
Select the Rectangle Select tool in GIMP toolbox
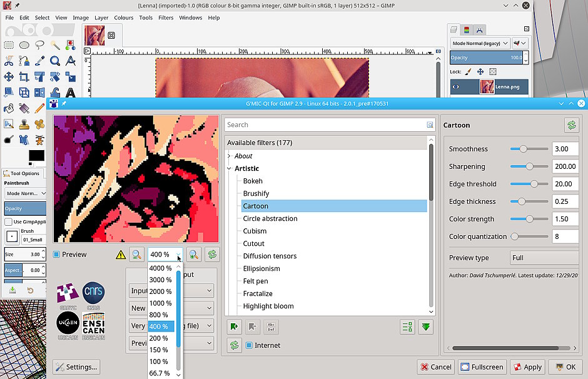coord(9,46)
